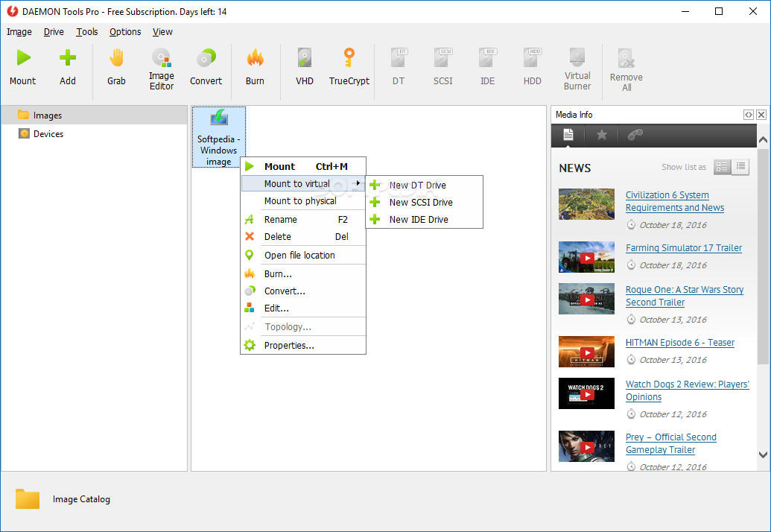This screenshot has height=532, width=771.
Task: Open the Grab disc tool
Action: (116, 67)
